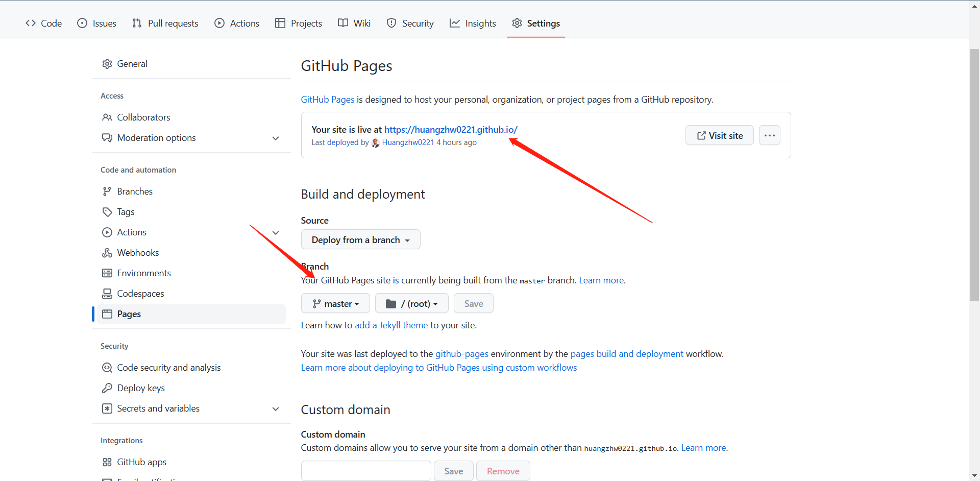Screen dimensions: 980x481
Task: Click the General gear icon in sidebar
Action: point(107,64)
